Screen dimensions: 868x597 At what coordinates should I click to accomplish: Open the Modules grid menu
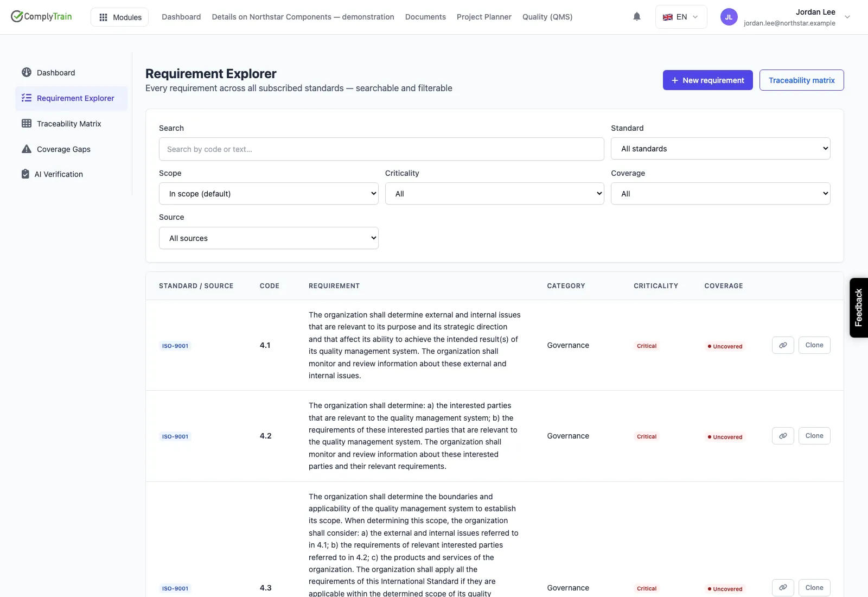[119, 17]
